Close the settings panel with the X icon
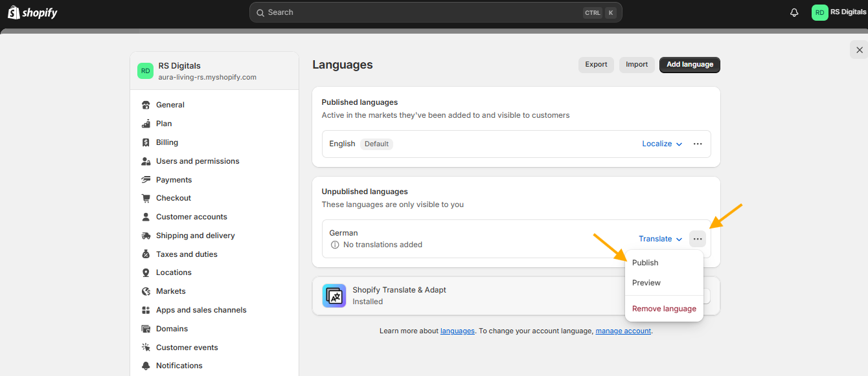The width and height of the screenshot is (868, 376). point(860,50)
